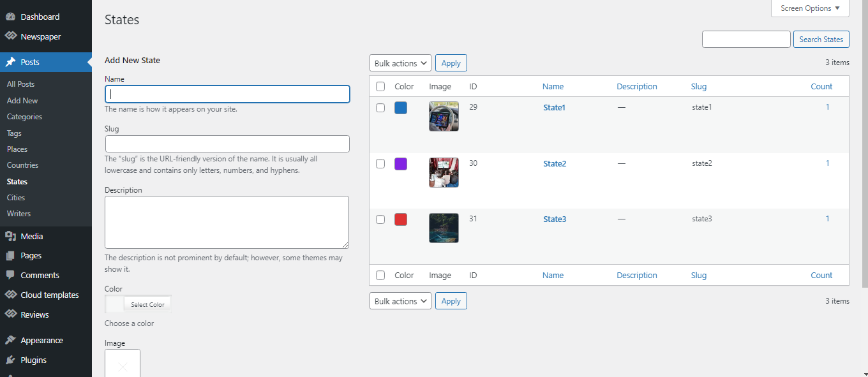868x377 pixels.
Task: Open the top Bulk actions dropdown
Action: pyautogui.click(x=400, y=63)
